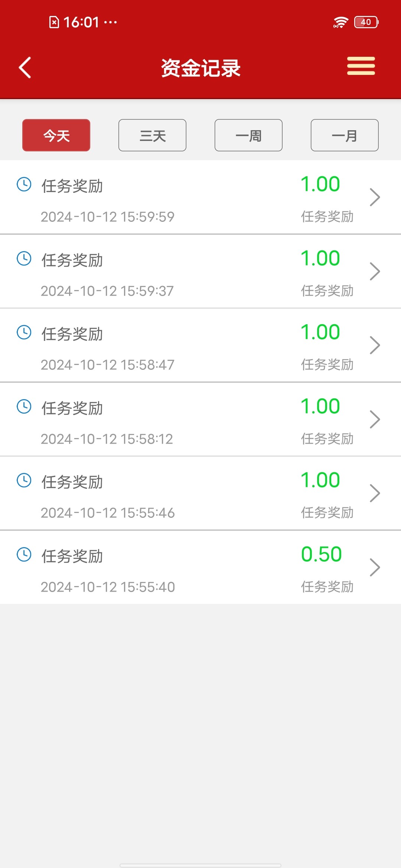Screen dimensions: 401x868
Task: Tap clock icon beside 15:59:37 record
Action: click(x=24, y=259)
